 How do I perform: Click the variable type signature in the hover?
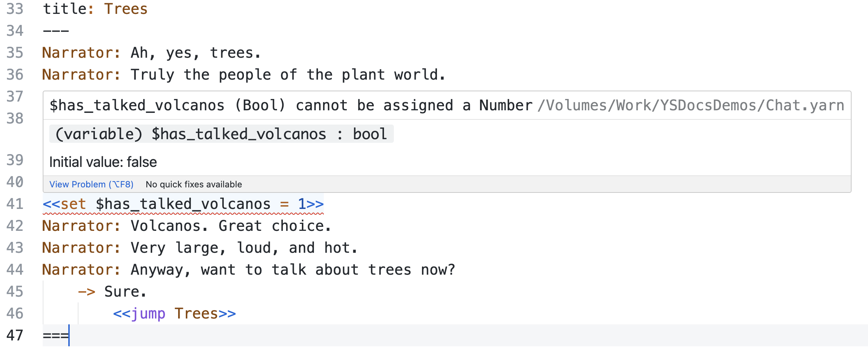pos(221,134)
